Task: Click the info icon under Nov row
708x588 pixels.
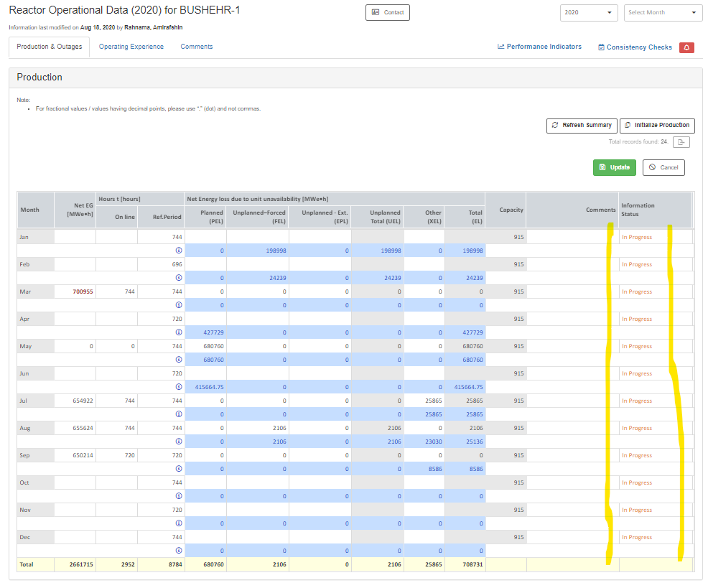Action: (179, 523)
